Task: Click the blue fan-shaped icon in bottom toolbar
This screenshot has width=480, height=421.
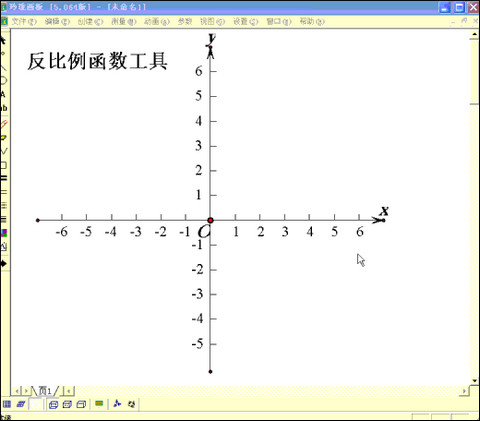Action: [117, 404]
